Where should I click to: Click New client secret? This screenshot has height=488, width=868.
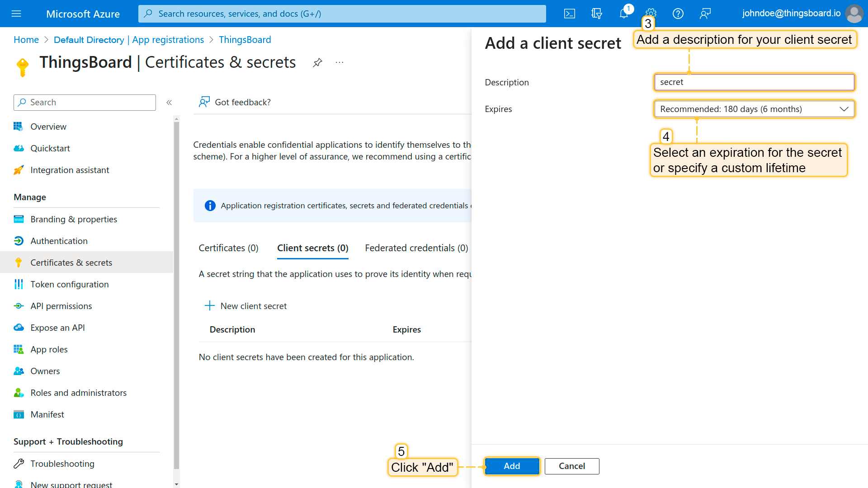click(x=246, y=306)
